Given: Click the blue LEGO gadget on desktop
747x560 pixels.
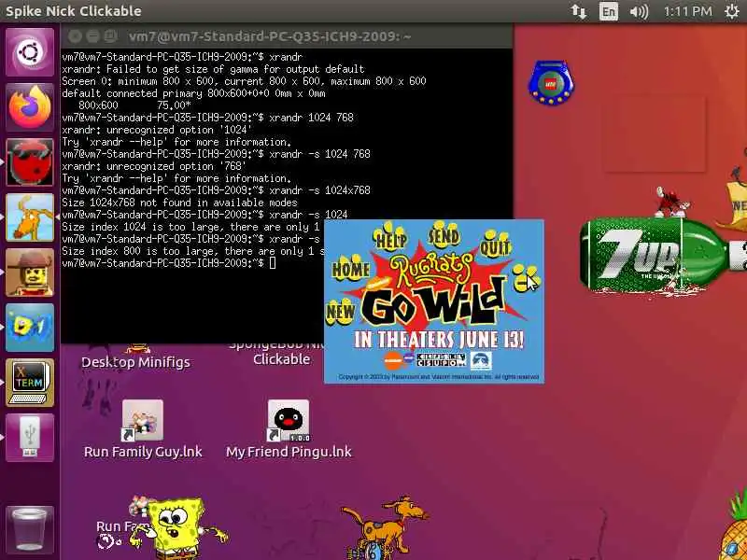Looking at the screenshot, I should [551, 83].
